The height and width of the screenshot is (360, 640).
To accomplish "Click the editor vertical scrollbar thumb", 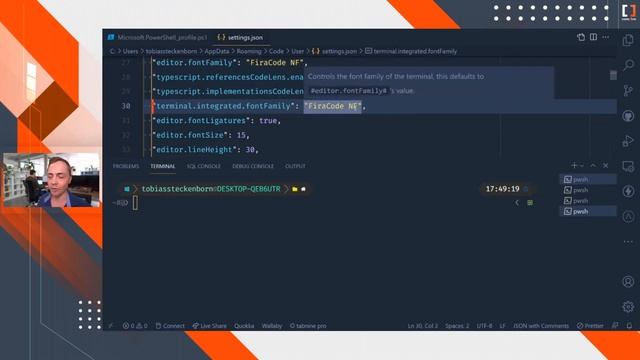I will click(x=613, y=75).
